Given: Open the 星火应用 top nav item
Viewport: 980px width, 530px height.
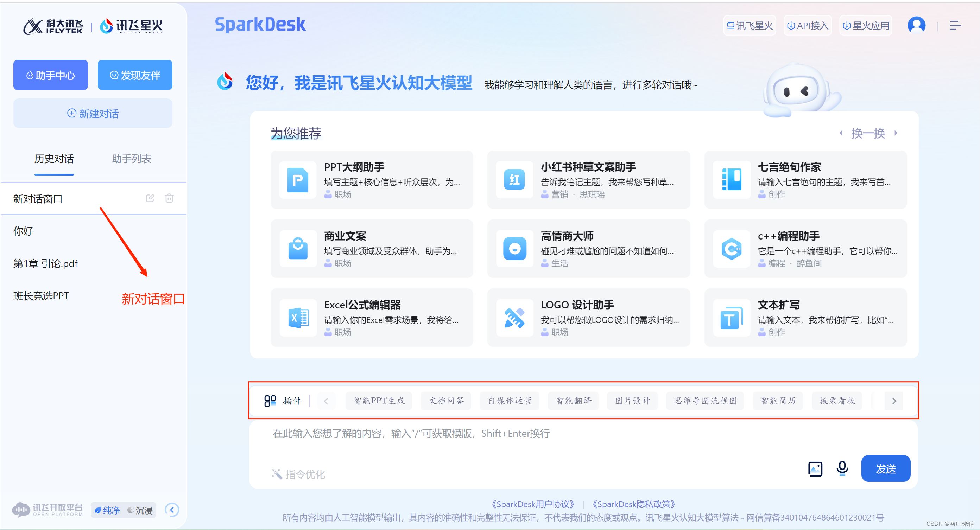Looking at the screenshot, I should point(866,25).
